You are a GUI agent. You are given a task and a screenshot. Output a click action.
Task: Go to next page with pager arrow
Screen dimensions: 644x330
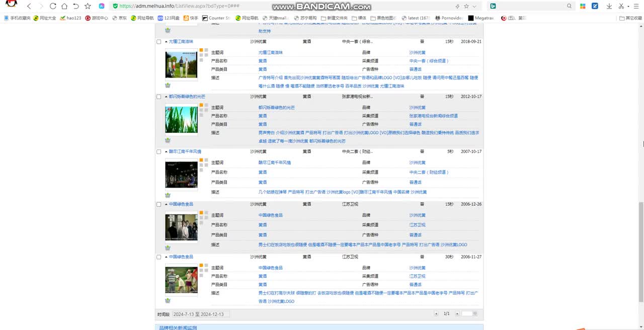pyautogui.click(x=457, y=314)
